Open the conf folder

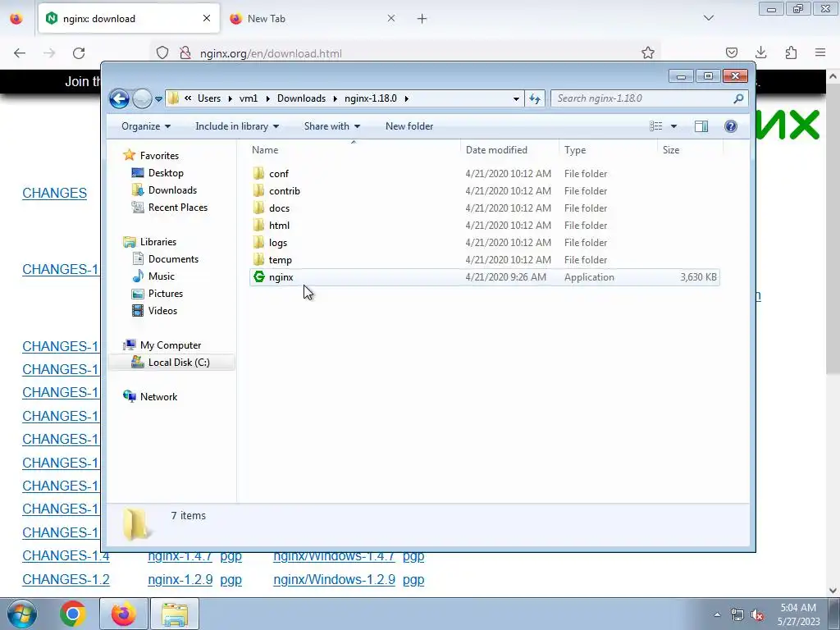(x=279, y=174)
